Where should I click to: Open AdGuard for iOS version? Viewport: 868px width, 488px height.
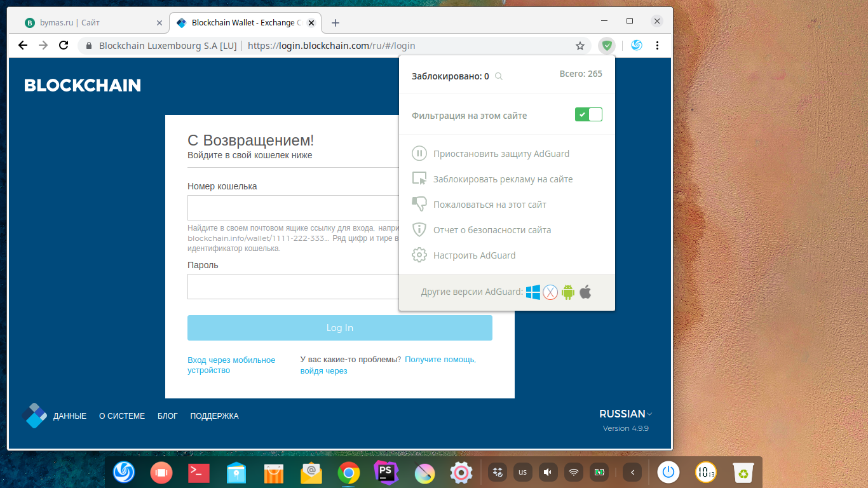[585, 292]
